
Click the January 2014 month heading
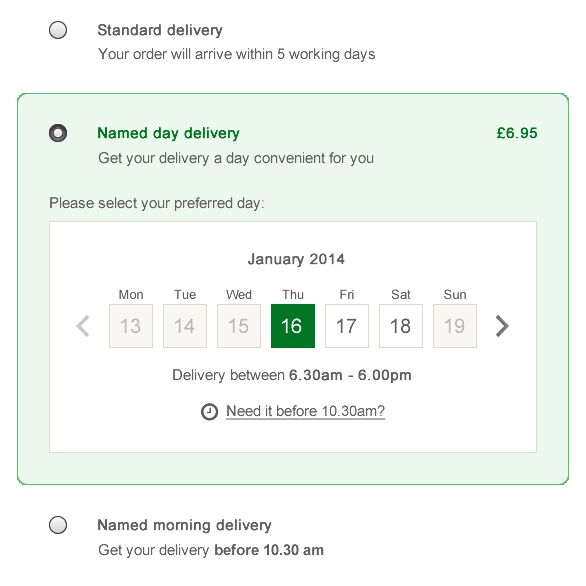coord(296,259)
